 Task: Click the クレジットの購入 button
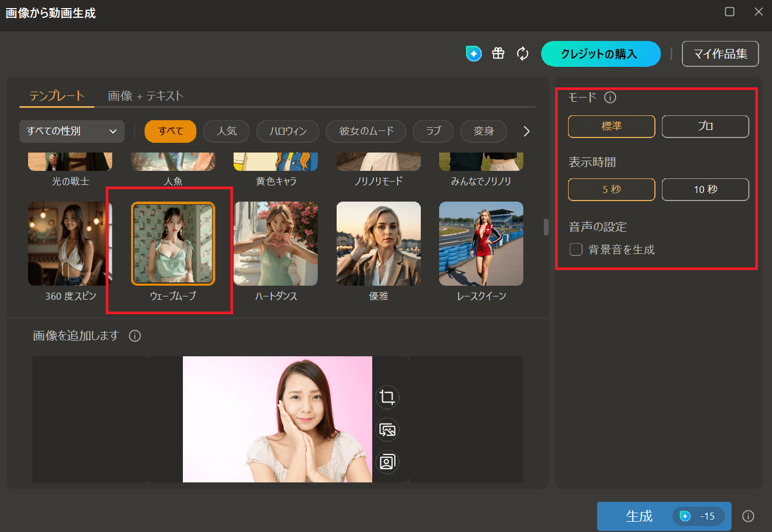click(x=600, y=54)
